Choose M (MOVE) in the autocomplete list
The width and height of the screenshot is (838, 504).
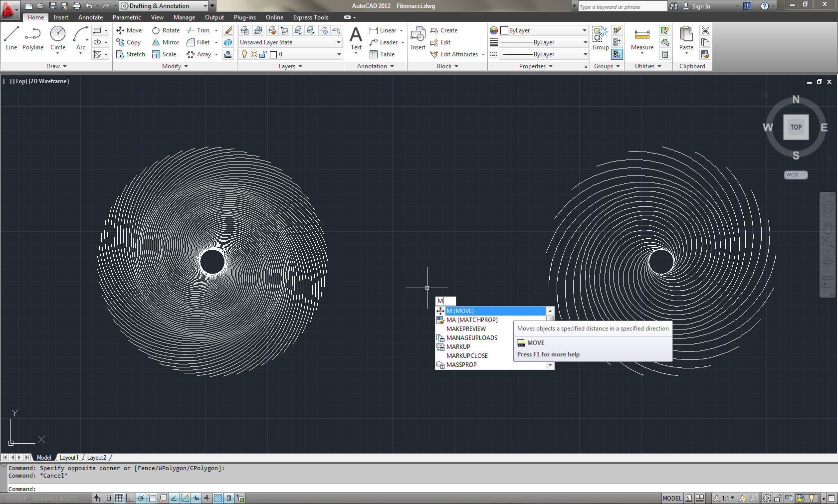coord(490,311)
